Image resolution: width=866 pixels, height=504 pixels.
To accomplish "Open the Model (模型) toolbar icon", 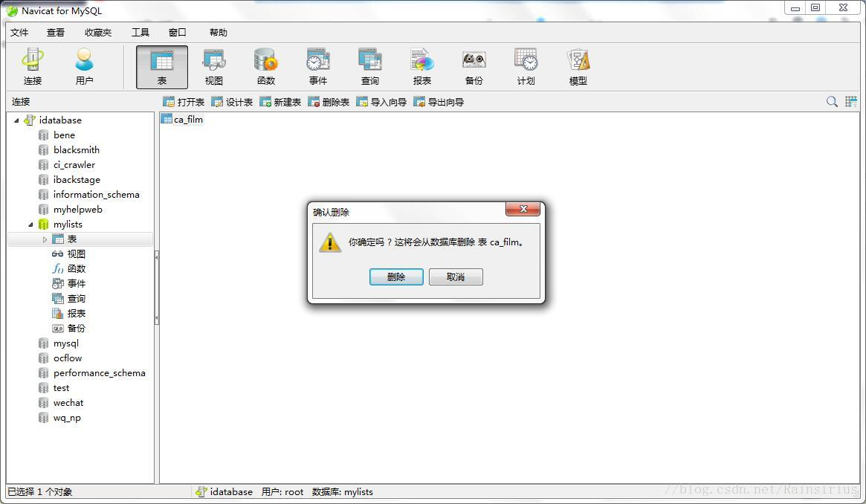I will 578,67.
